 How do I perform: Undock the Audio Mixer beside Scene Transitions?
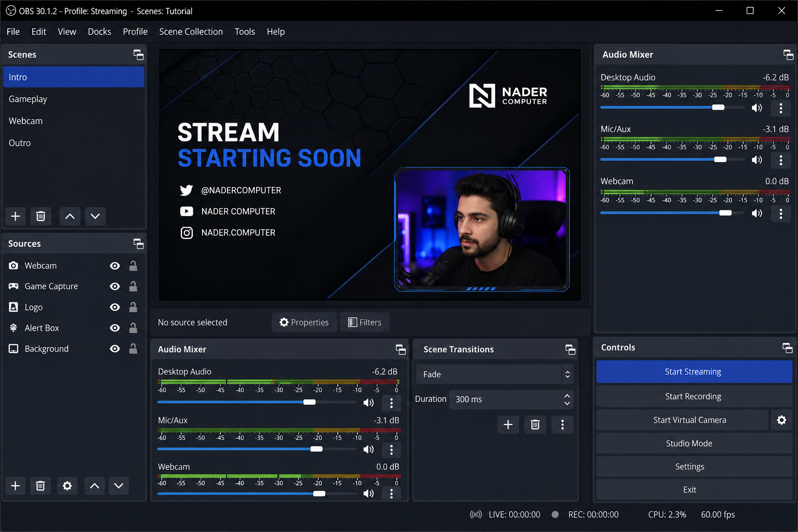tap(401, 350)
